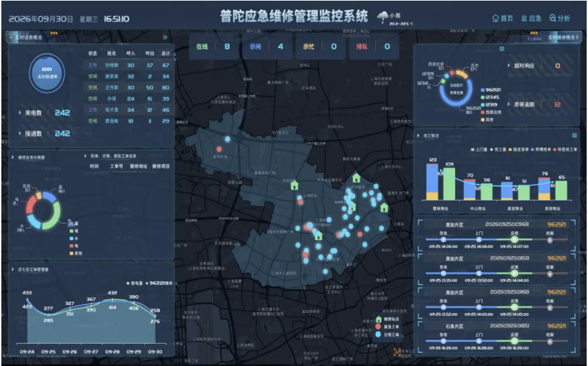Toggle 12345 in the donut legend
This screenshot has width=588, height=366.
pos(490,97)
